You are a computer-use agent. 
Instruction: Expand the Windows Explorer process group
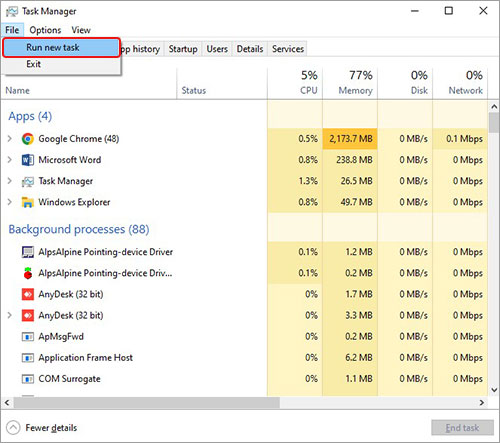coord(10,202)
